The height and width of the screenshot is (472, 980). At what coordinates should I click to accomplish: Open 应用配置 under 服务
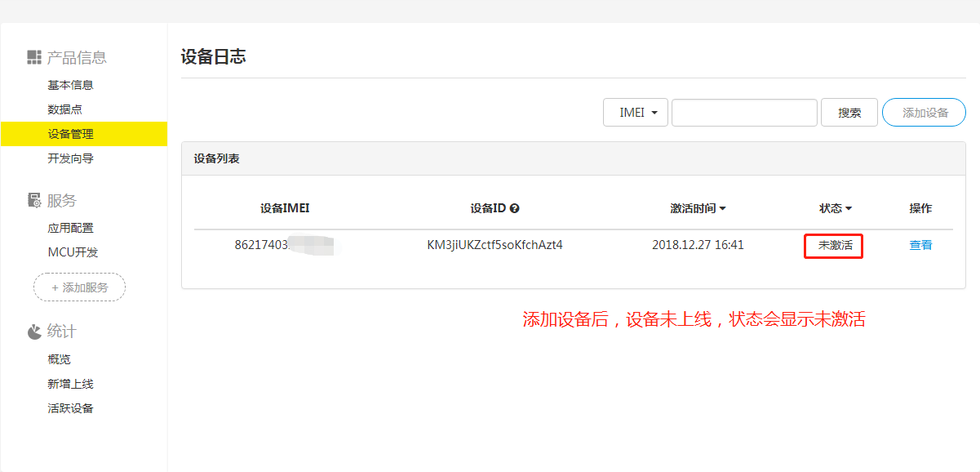(x=70, y=228)
